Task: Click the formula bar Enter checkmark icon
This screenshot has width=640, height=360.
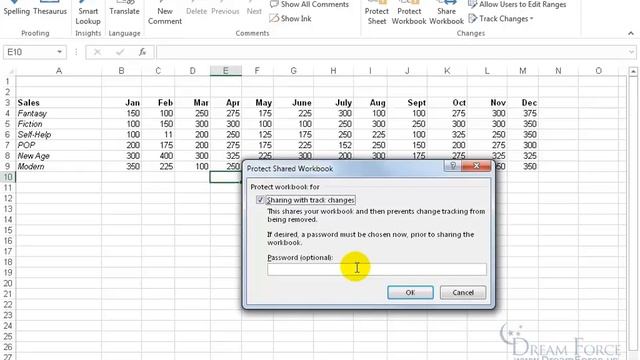Action: point(120,52)
